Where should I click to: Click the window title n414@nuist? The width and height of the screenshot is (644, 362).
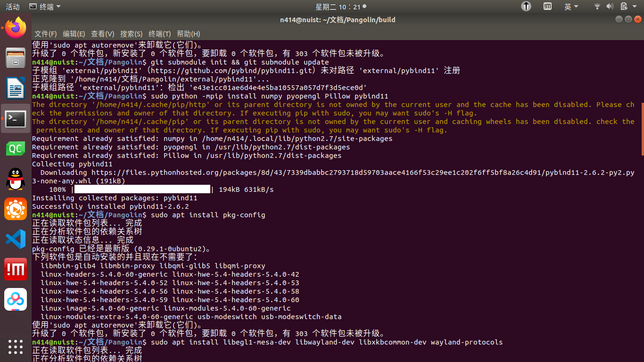338,19
